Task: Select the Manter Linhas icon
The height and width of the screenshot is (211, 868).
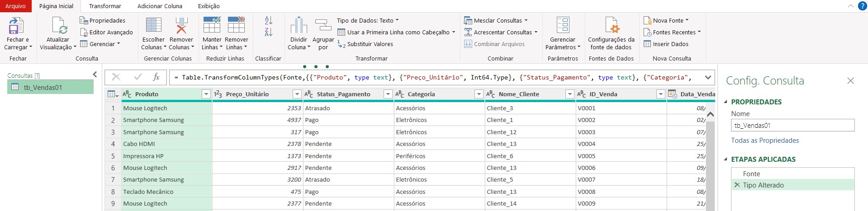Action: coord(212,26)
